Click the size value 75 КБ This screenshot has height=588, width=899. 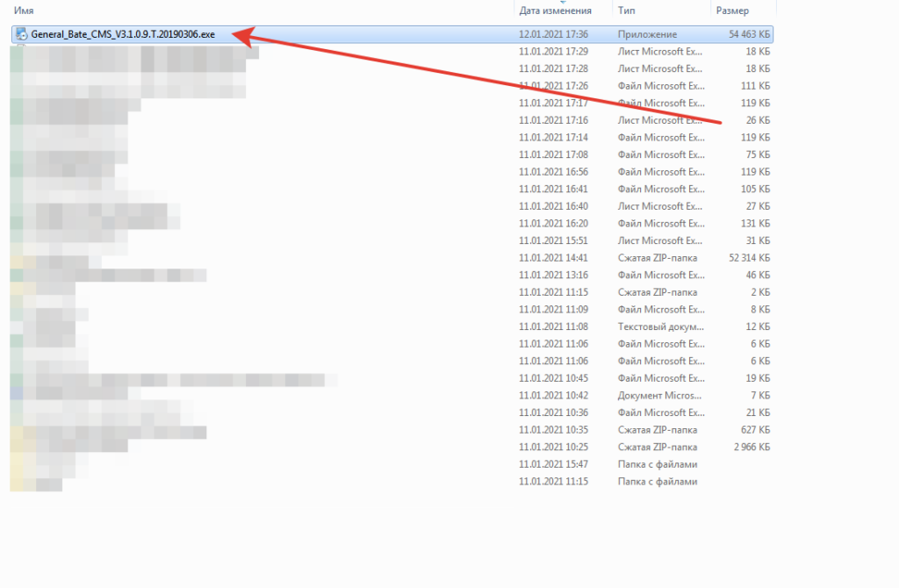[x=758, y=154]
